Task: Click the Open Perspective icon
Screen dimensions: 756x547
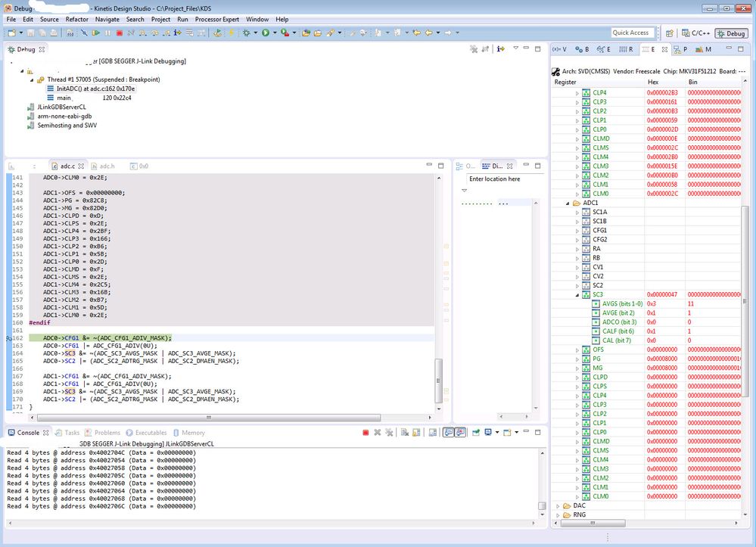Action: 669,33
